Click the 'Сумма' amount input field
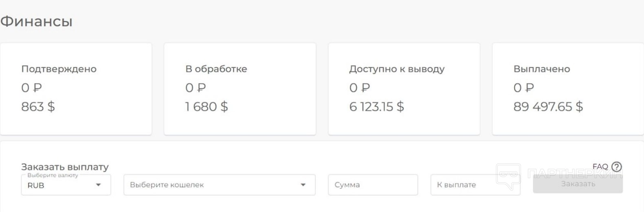The height and width of the screenshot is (212, 644). pos(373,185)
